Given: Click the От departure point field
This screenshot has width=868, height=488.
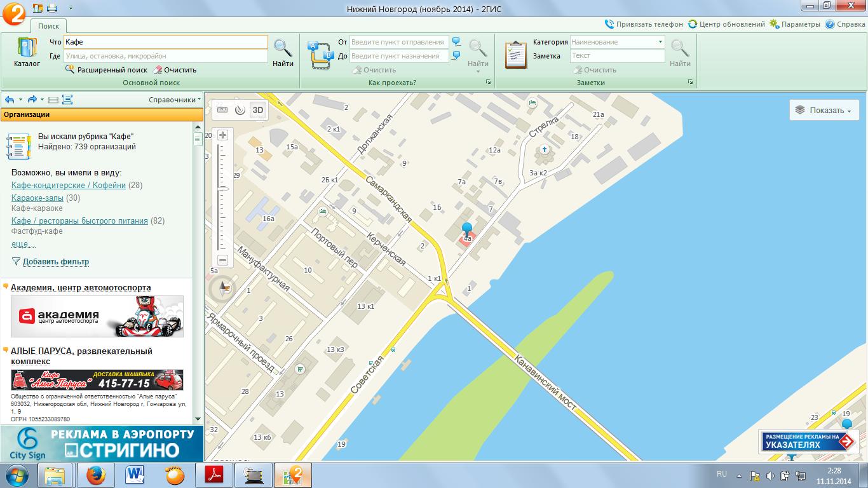Looking at the screenshot, I should [x=398, y=42].
